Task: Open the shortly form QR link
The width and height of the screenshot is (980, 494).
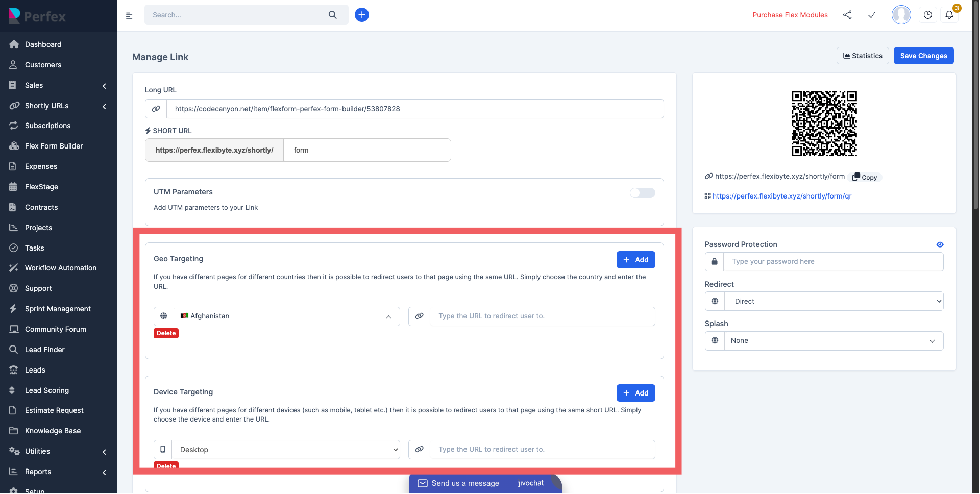Action: 782,196
